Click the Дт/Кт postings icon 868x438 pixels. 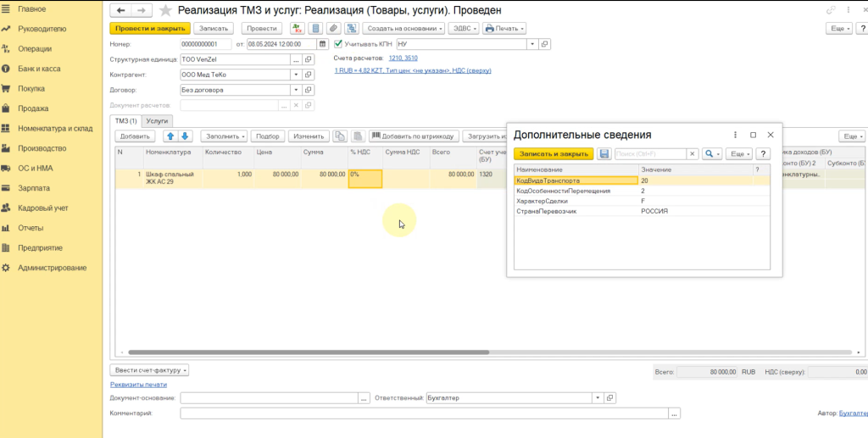pyautogui.click(x=298, y=28)
